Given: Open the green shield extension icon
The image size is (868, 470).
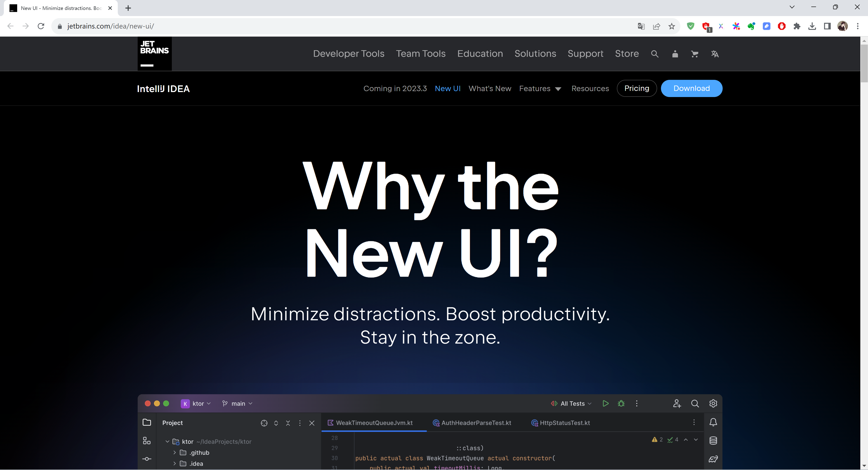Looking at the screenshot, I should click(690, 26).
